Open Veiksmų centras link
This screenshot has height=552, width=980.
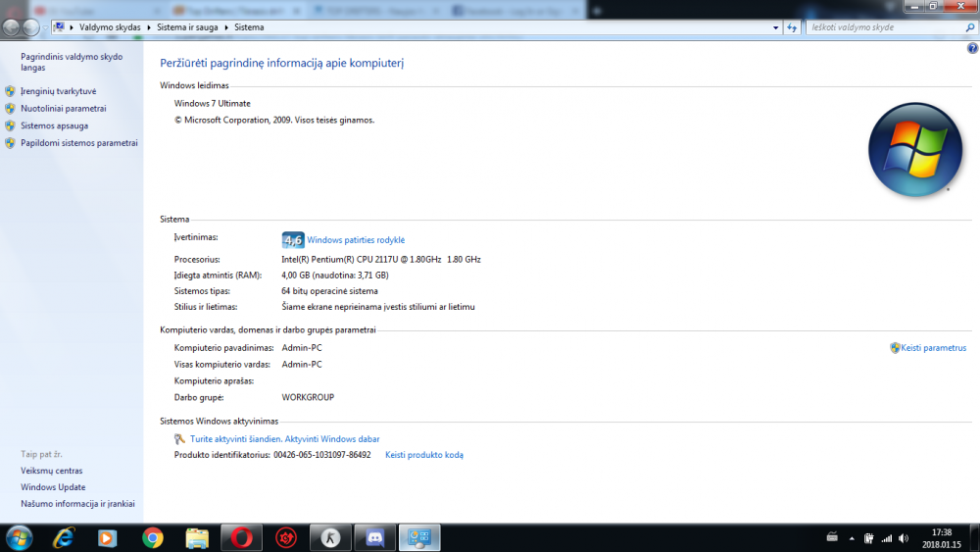tap(51, 471)
